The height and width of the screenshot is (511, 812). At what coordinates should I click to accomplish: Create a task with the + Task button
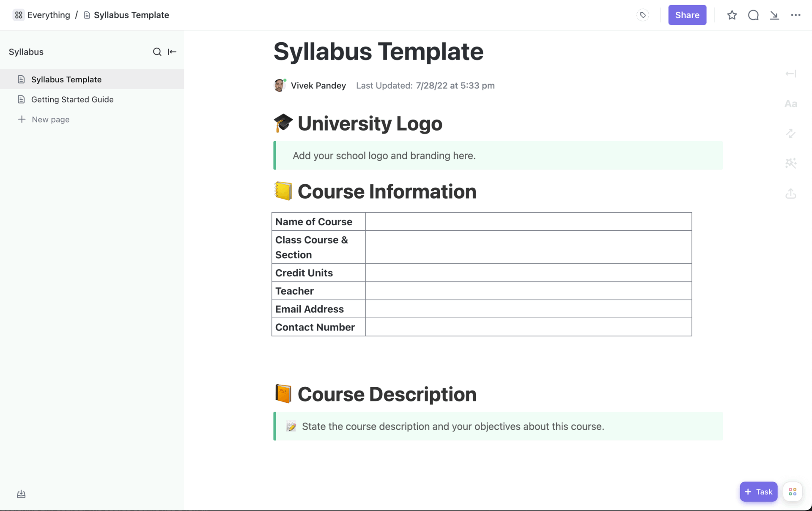tap(758, 492)
